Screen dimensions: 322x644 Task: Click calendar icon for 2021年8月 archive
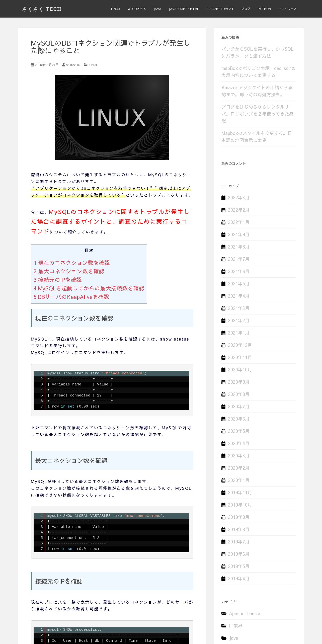click(x=223, y=247)
